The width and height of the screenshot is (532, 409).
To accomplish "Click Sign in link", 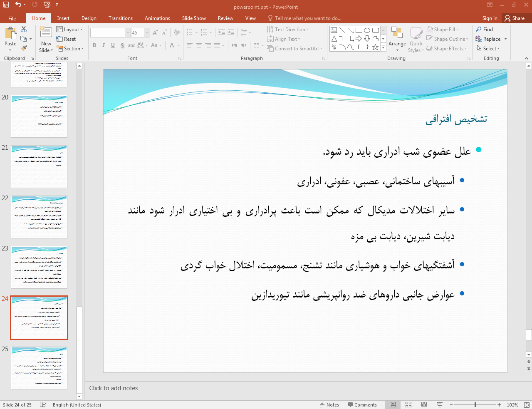I will (x=490, y=18).
